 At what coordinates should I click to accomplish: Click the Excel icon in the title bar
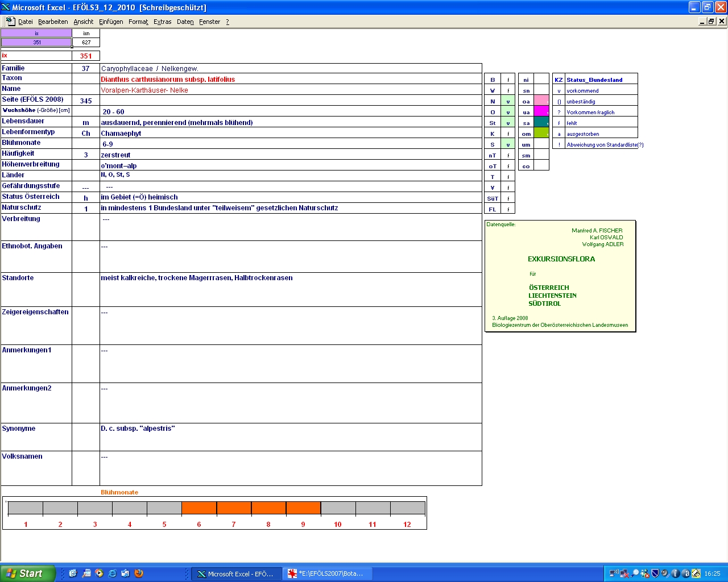click(6, 7)
